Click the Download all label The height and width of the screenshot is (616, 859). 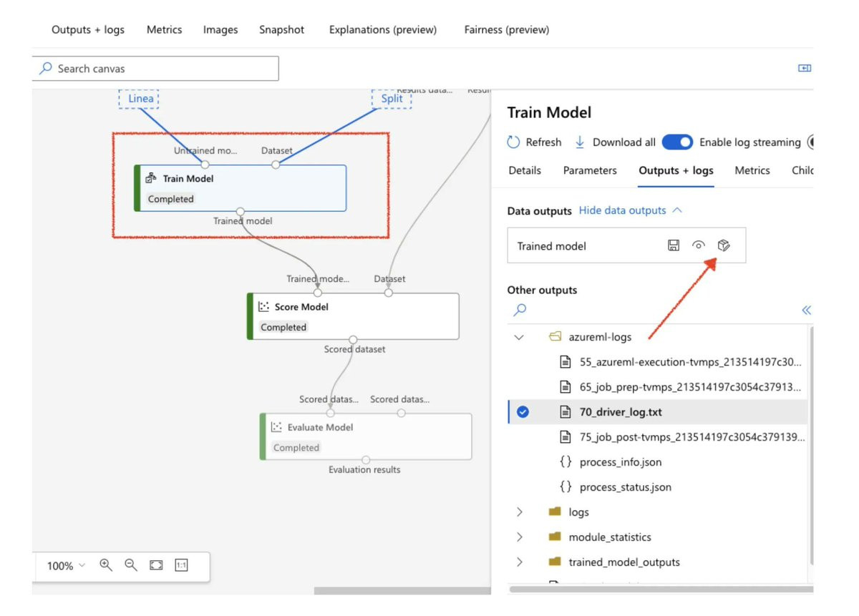click(624, 142)
